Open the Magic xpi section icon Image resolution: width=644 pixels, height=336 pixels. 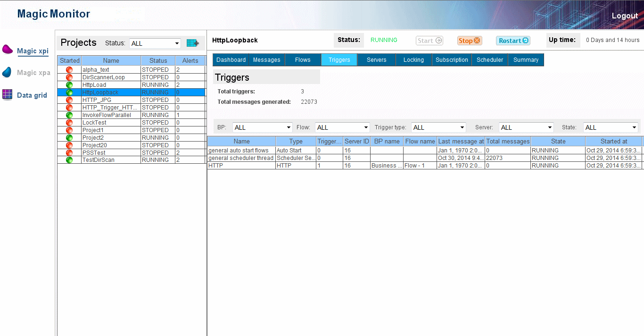click(x=8, y=49)
